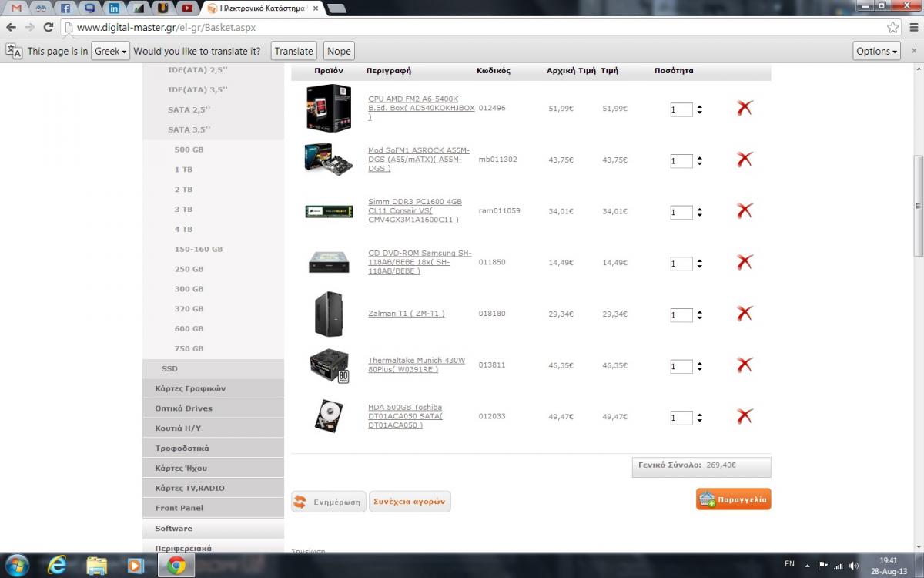Viewport: 924px width, 578px height.
Task: Open Τροφοδοτικά sidebar category
Action: [182, 449]
